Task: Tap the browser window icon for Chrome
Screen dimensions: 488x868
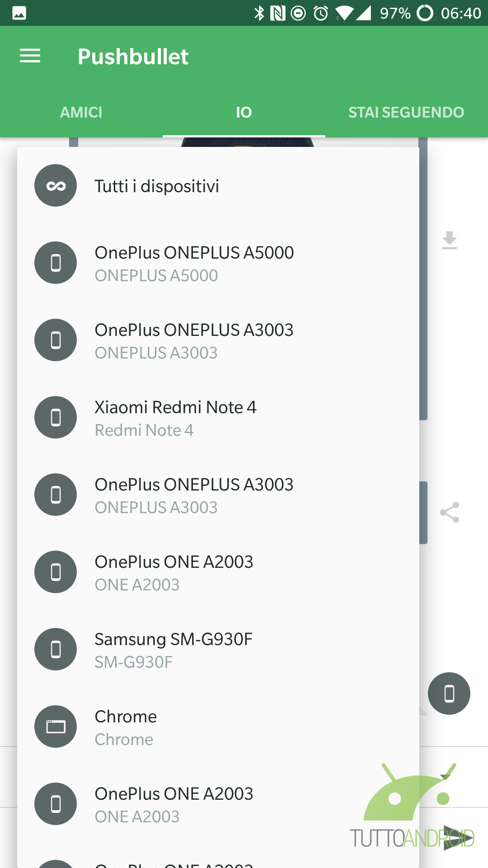Action: [x=56, y=726]
